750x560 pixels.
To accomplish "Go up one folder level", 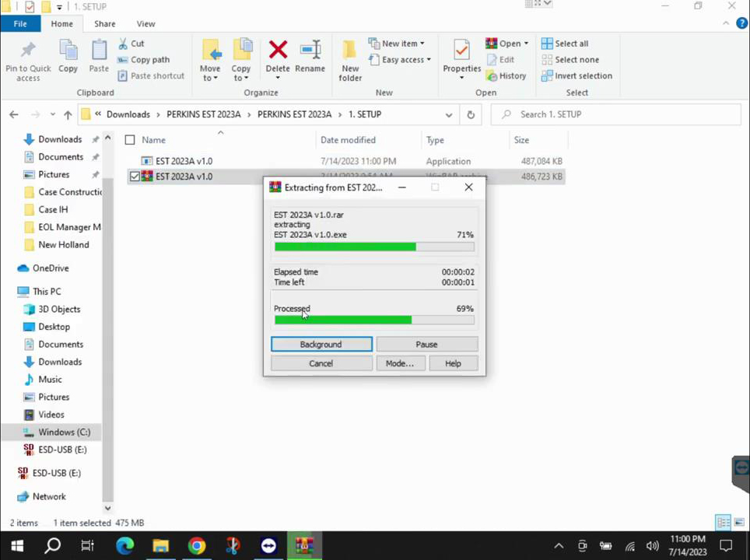I will coord(68,115).
